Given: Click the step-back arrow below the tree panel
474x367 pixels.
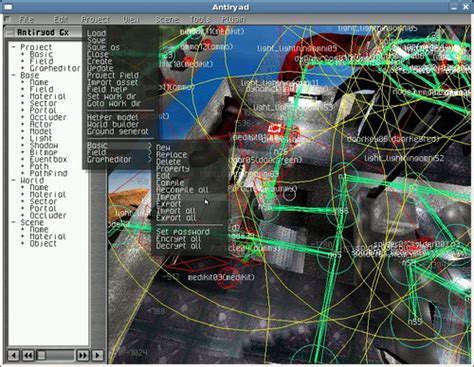Looking at the screenshot, I should 14,355.
